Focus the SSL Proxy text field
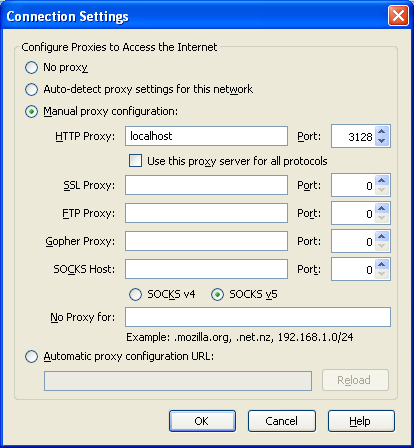This screenshot has height=448, width=414. point(206,185)
